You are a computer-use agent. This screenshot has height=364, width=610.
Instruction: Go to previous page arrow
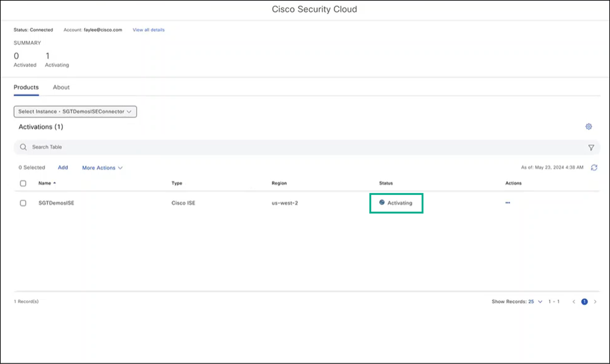(573, 301)
